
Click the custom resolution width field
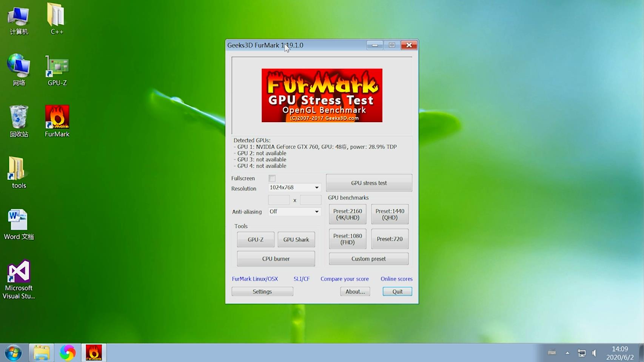coord(279,199)
